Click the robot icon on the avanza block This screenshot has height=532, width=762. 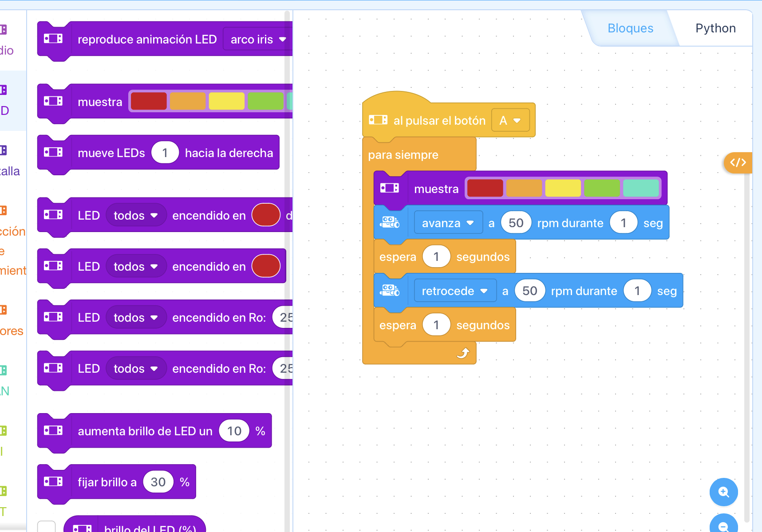click(x=390, y=222)
